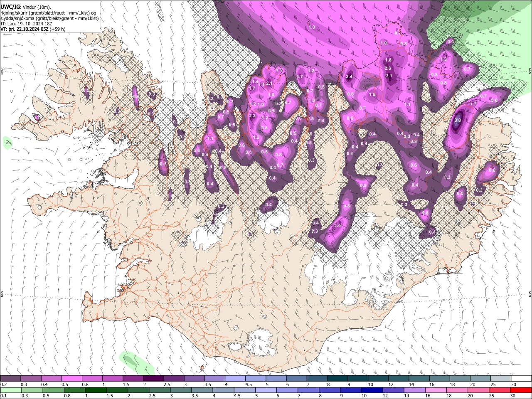Select the upper legend swatch labeled 10
Viewport: 532px width, 399px height.
(x=377, y=379)
